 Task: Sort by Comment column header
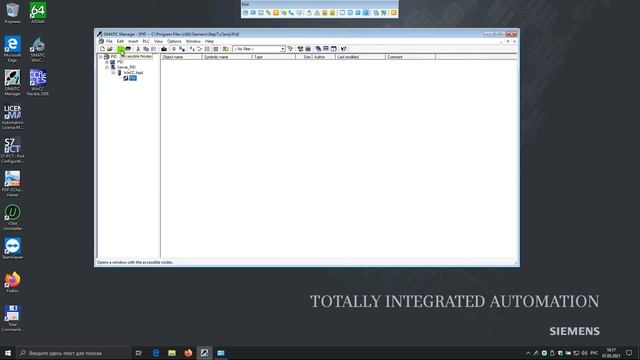tap(410, 57)
